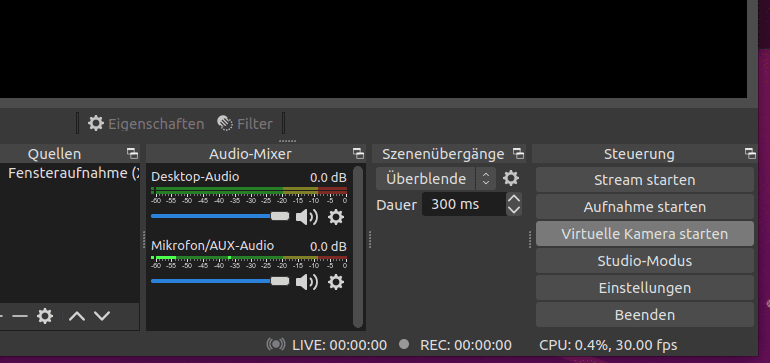Mute Mikrofon/AUX-Audio with the speaker icon

tap(307, 282)
